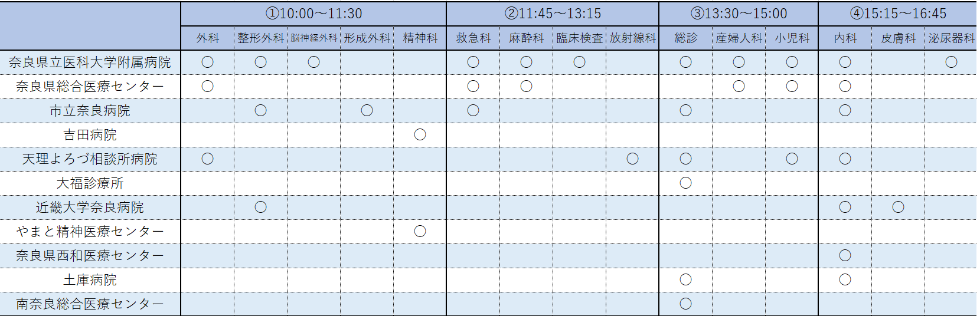Select the 近畿大学奈良病院 circle under 皮膚科

898,208
